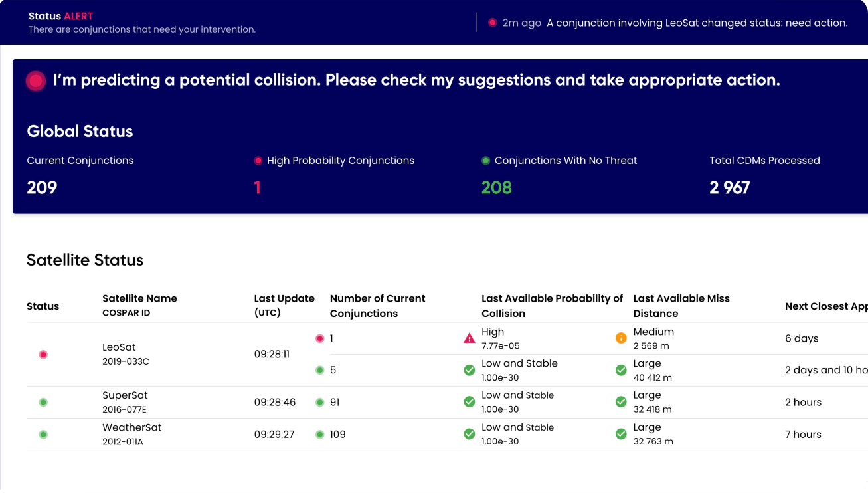The image size is (868, 493).
Task: Click the Global Status heading
Action: [80, 131]
